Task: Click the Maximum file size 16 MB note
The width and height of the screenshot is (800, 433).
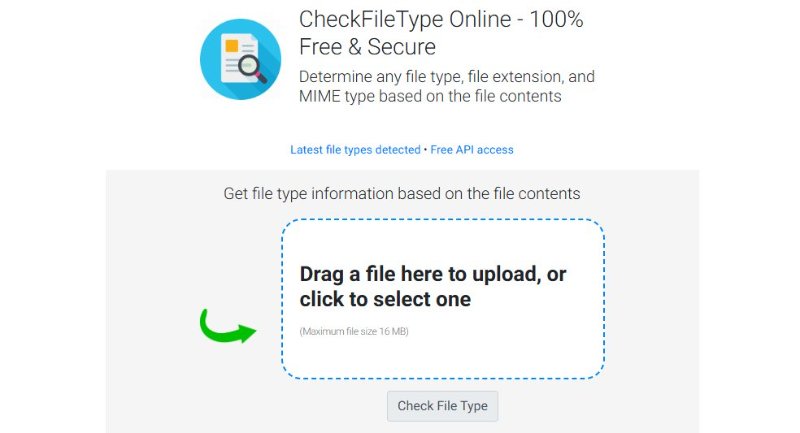Action: [x=354, y=331]
